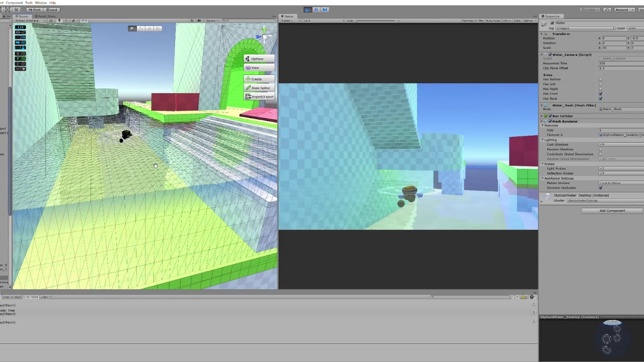644x362 pixels.
Task: Switch to the Game tab
Action: [288, 16]
